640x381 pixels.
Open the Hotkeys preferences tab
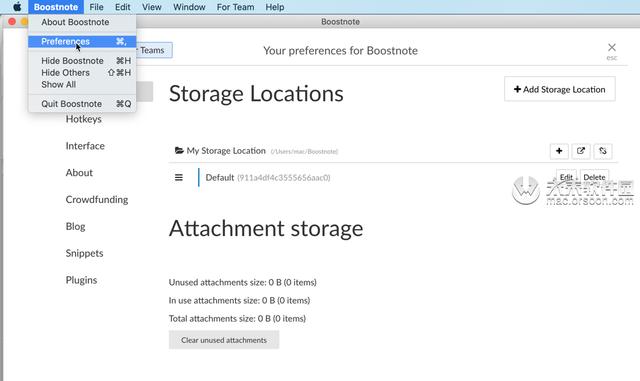coord(84,119)
